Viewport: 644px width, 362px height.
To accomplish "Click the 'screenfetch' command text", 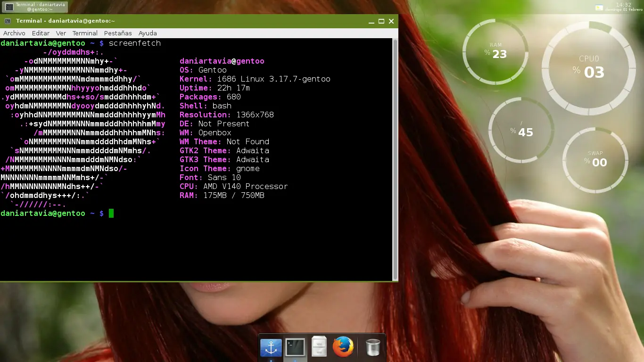I will click(135, 43).
